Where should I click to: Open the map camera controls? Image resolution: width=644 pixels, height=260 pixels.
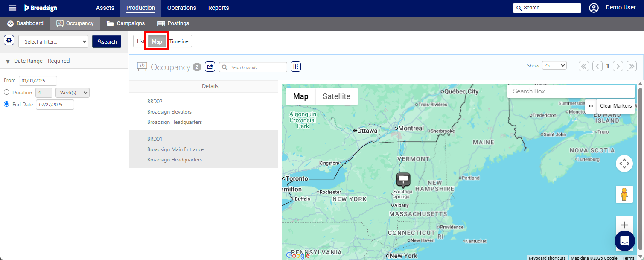tap(624, 164)
